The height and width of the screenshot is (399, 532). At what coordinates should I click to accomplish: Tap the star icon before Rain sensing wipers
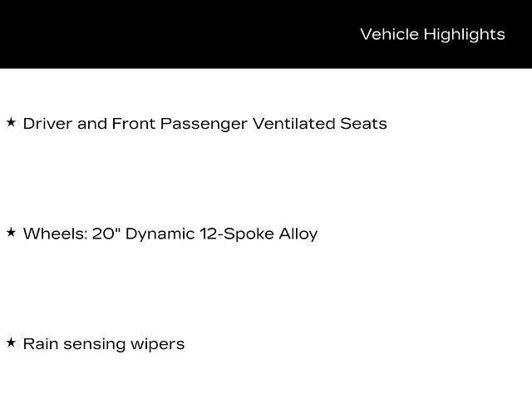[11, 342]
